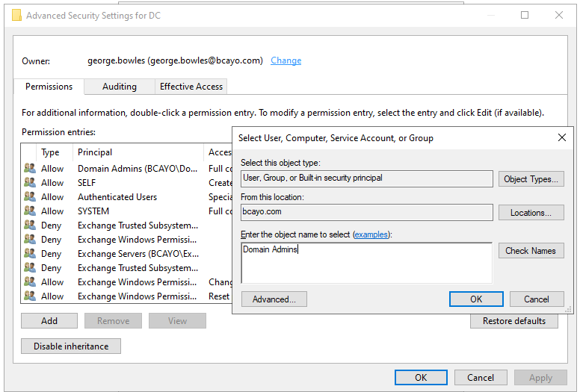Viewport: 580px width, 392px height.
Task: Close the Select User dialog with X
Action: tap(562, 137)
